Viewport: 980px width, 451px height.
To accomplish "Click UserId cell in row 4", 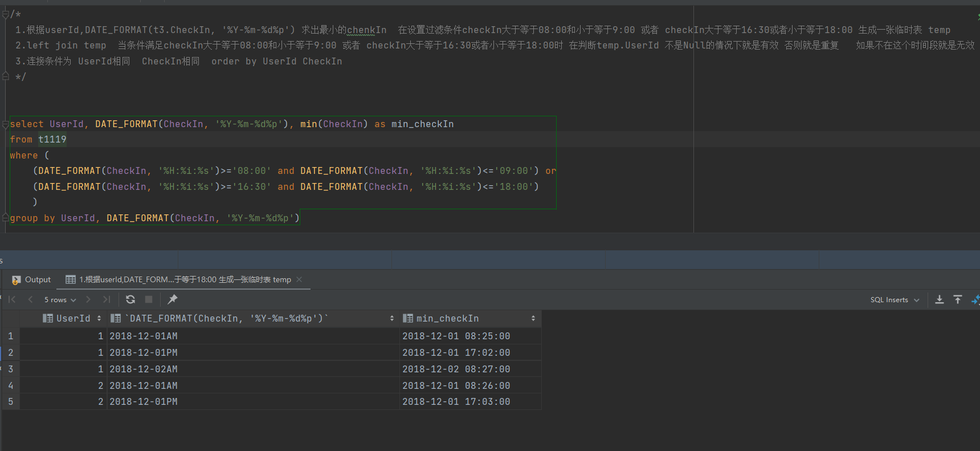I will pos(63,385).
